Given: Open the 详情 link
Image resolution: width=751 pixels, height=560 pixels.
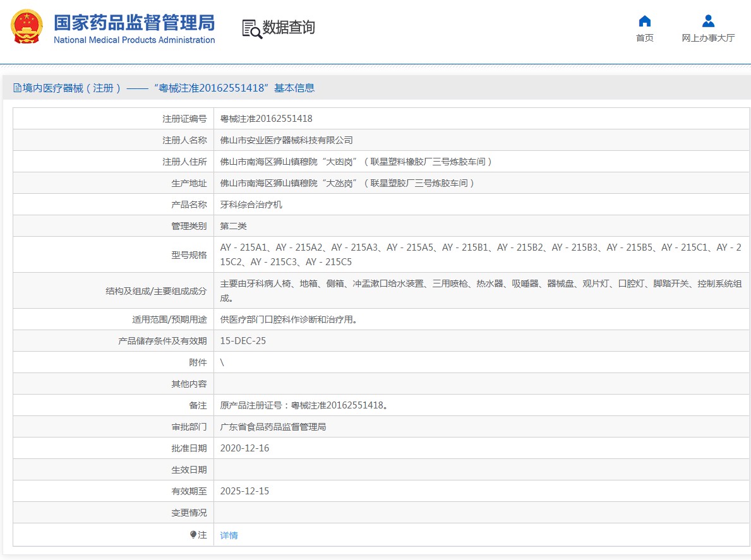Looking at the screenshot, I should pos(229,535).
